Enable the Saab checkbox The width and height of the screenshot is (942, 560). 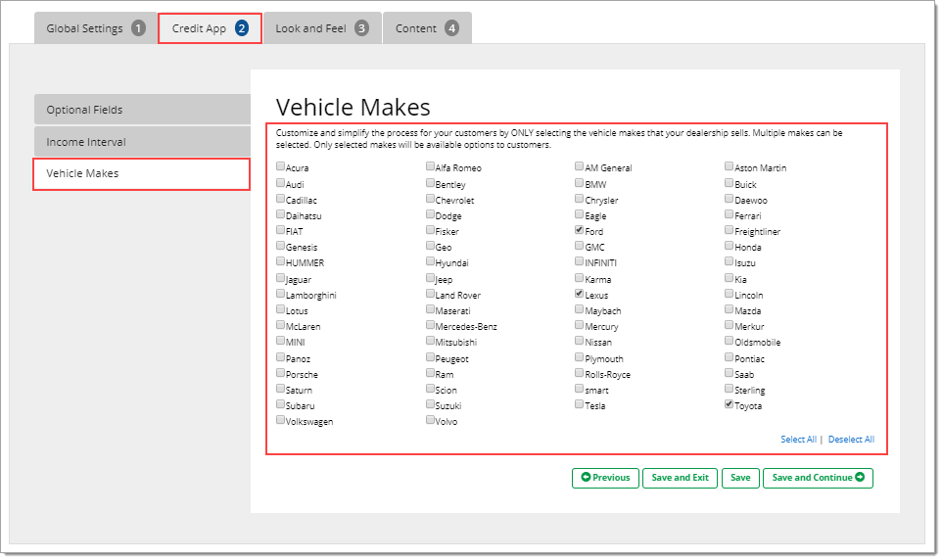point(729,373)
